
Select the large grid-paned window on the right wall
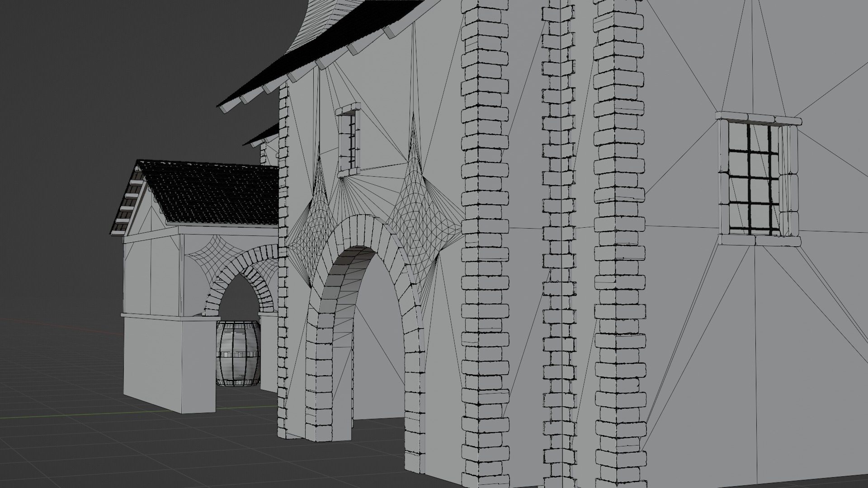[758, 179]
